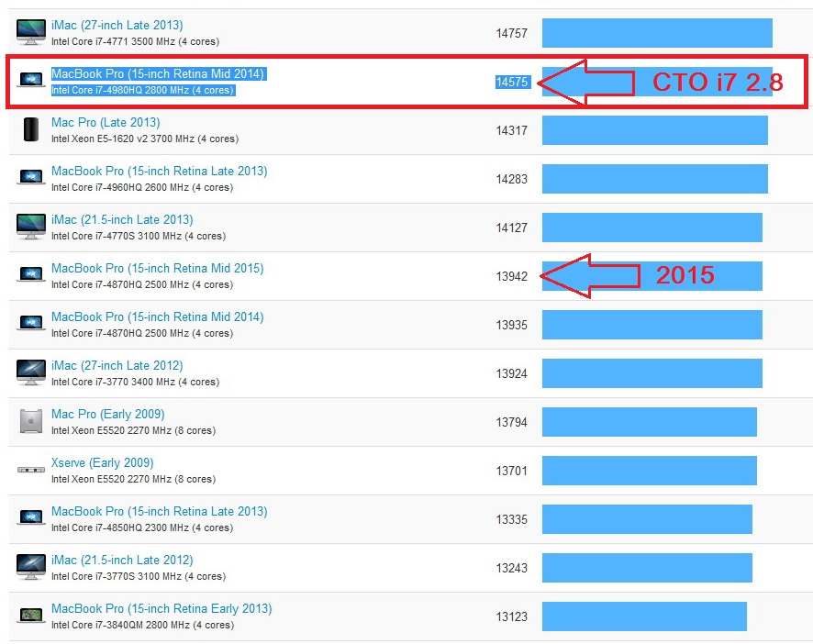Viewport: 813px width, 644px height.
Task: Open the MacBook Pro Mid 2014 link with score 13935
Action: pyautogui.click(x=157, y=316)
